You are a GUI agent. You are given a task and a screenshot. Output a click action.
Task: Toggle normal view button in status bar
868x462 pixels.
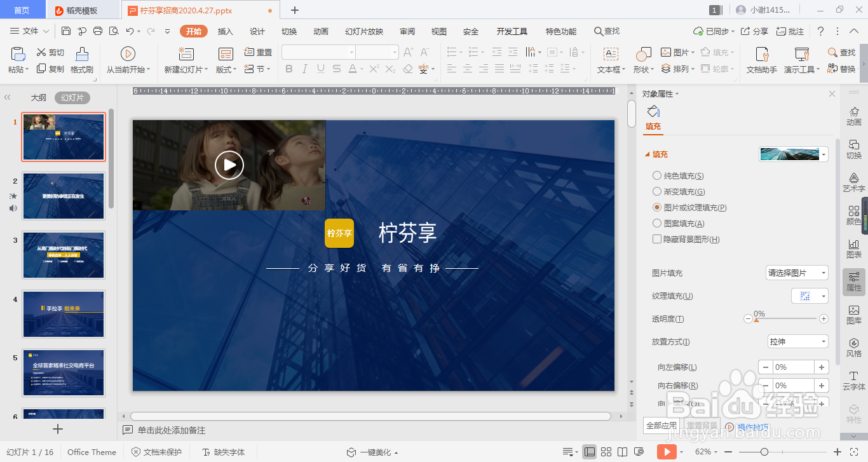pyautogui.click(x=590, y=452)
